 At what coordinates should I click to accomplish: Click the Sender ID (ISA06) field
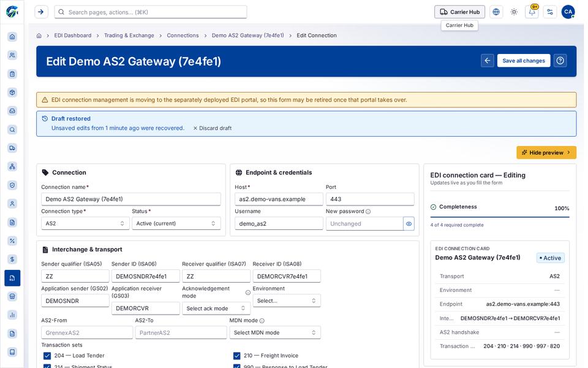pyautogui.click(x=146, y=276)
